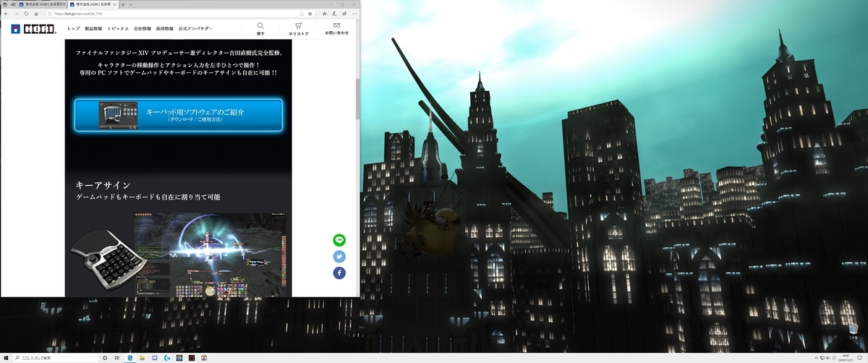The width and height of the screenshot is (868, 363).
Task: Open the Edge favorites hub icon
Action: click(x=324, y=14)
